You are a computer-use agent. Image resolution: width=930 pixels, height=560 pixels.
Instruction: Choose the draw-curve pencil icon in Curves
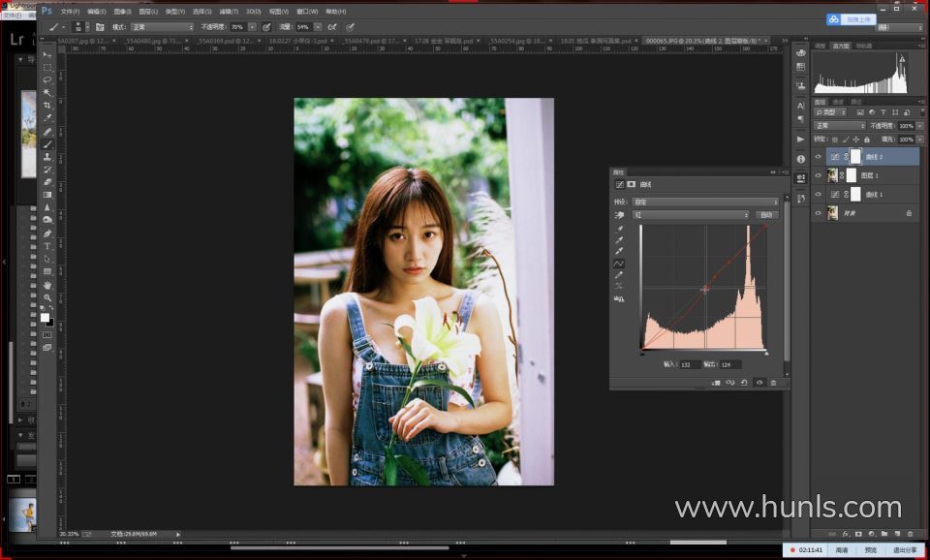tap(619, 275)
